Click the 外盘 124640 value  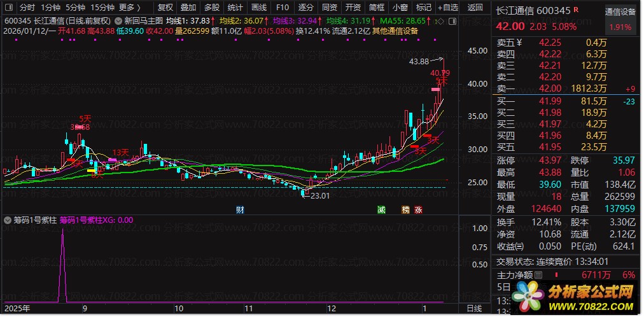pyautogui.click(x=545, y=209)
